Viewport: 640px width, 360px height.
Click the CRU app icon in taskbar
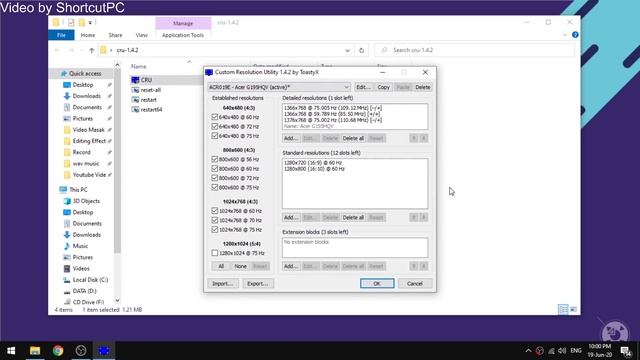pyautogui.click(x=104, y=350)
